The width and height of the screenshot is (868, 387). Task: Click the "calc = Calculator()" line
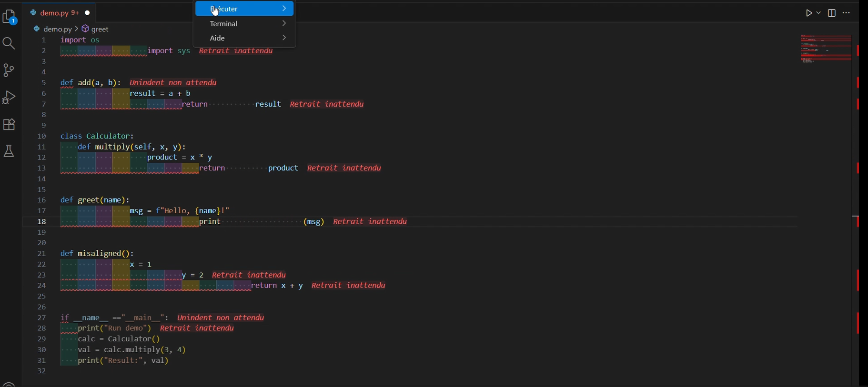pos(119,339)
